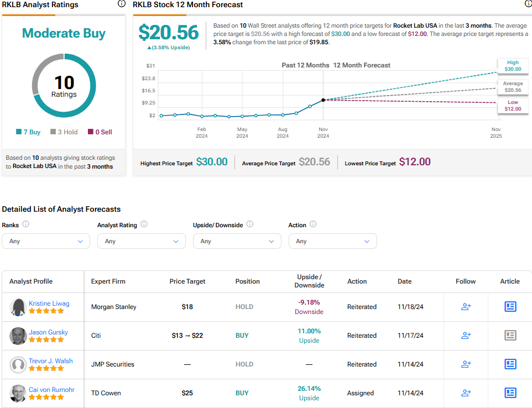532x408 pixels.
Task: Open Trevor J. Walsh profile link
Action: click(x=50, y=361)
